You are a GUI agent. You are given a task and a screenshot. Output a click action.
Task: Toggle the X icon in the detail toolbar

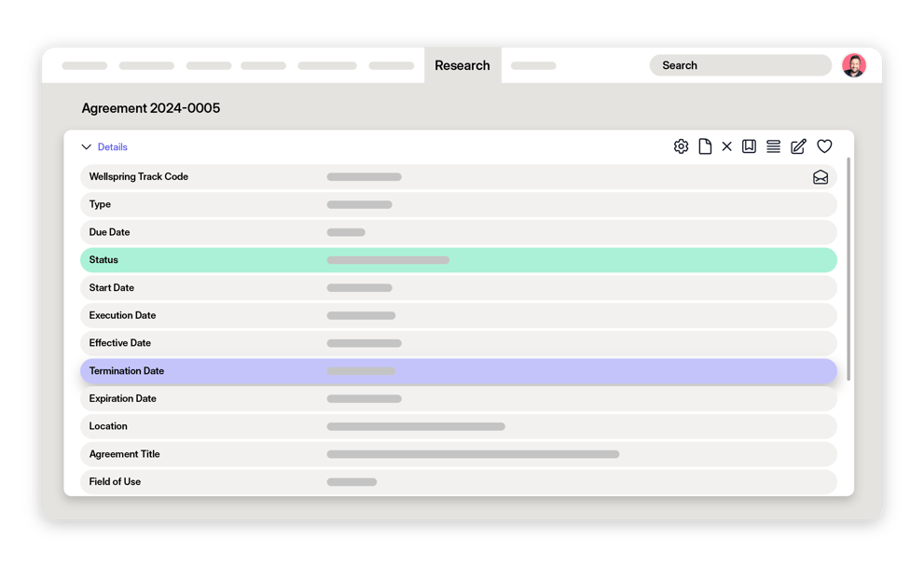click(727, 146)
